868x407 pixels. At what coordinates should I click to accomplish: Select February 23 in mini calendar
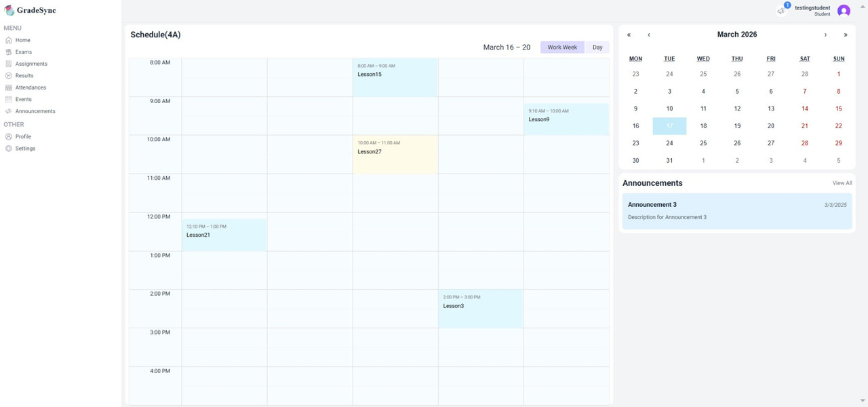point(635,74)
